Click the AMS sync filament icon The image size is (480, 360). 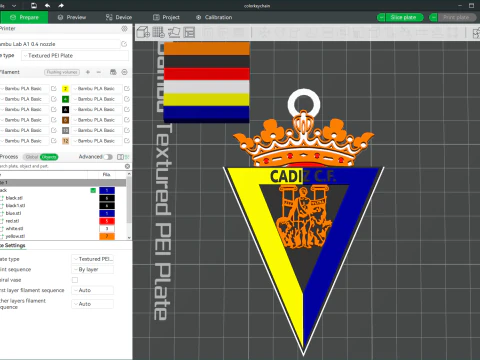[113, 72]
